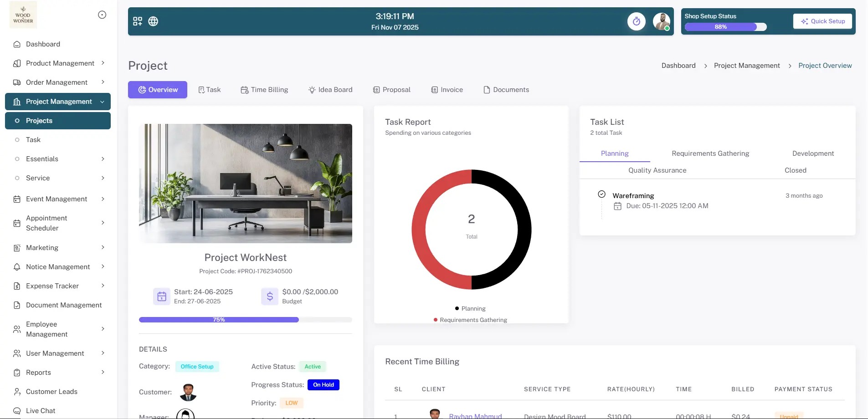
Task: Click the globe language icon in header
Action: [153, 21]
